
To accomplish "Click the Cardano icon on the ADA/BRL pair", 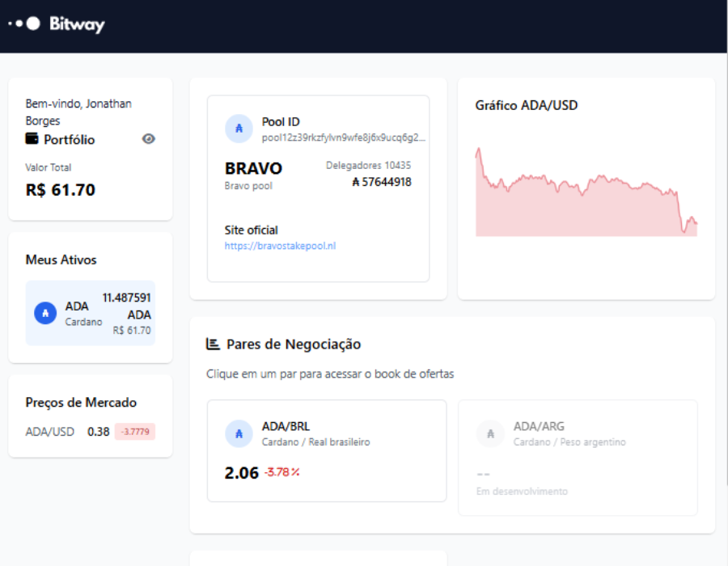I will point(239,433).
